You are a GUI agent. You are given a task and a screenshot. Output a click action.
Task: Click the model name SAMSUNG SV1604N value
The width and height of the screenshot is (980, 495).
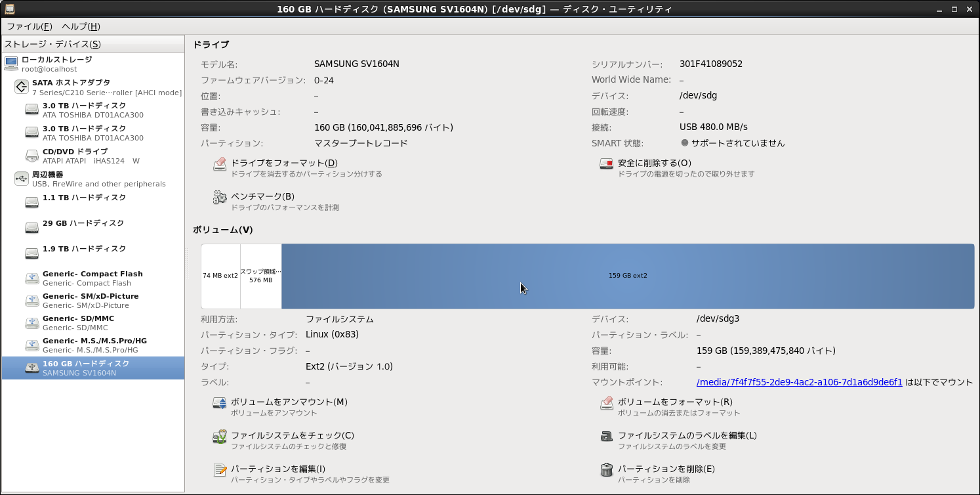tap(357, 64)
